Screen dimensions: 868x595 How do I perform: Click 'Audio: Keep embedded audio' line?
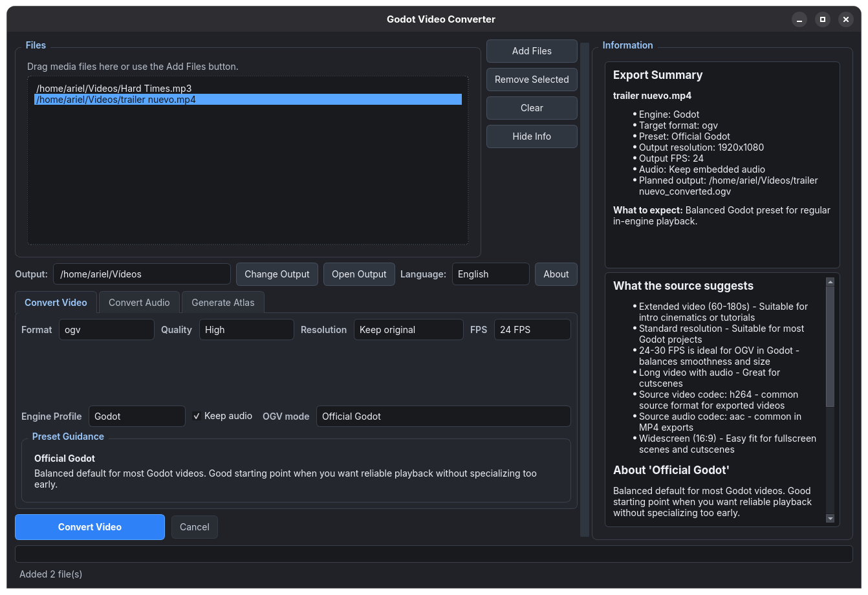(702, 169)
